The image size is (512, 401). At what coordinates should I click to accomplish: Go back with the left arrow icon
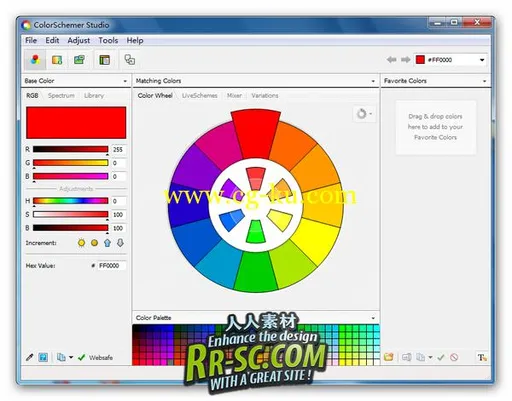click(392, 60)
